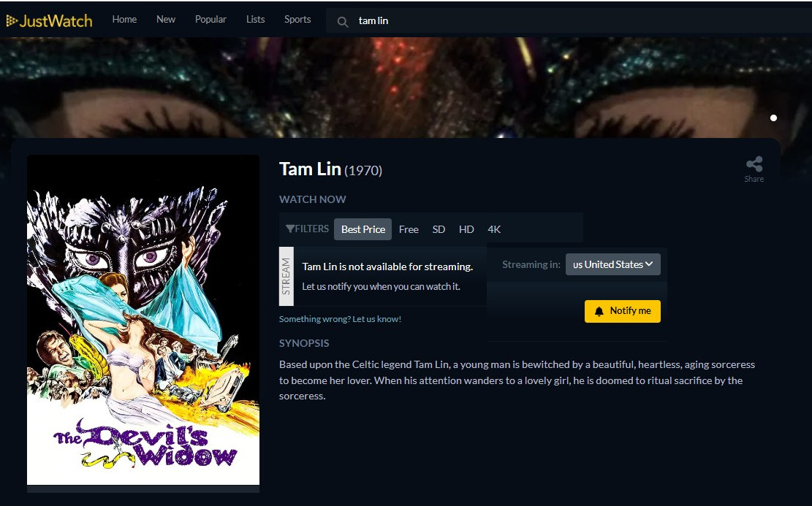
Task: Select the vertical STREAM label tab
Action: pyautogui.click(x=286, y=276)
